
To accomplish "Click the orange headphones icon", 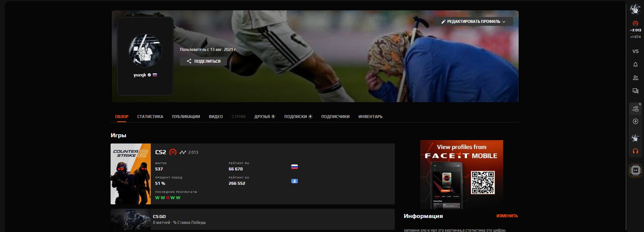I will click(x=635, y=151).
